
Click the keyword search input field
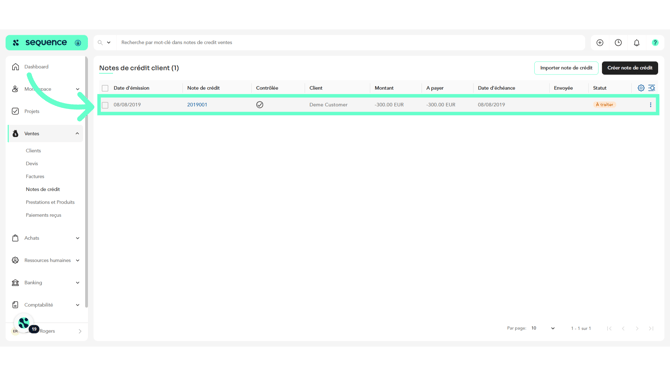click(x=350, y=42)
